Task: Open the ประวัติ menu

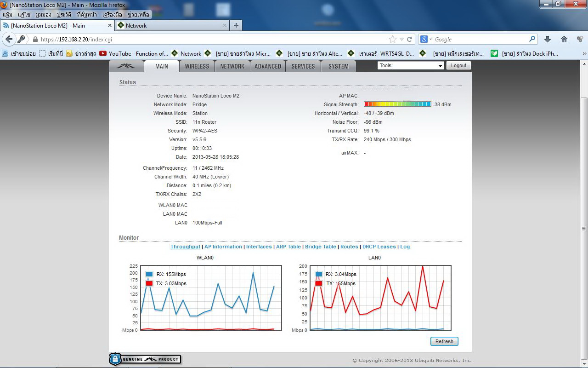Action: coord(64,15)
